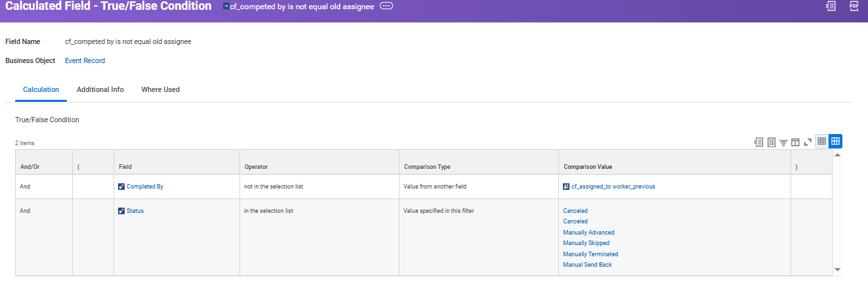The width and height of the screenshot is (868, 295).
Task: Click the True/False Condition section label
Action: tap(47, 120)
